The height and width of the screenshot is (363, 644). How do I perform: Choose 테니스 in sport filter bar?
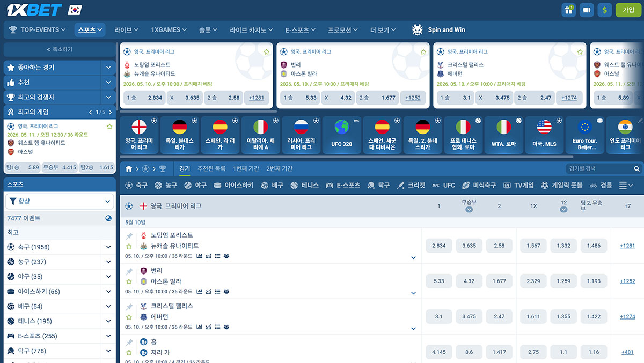click(304, 185)
